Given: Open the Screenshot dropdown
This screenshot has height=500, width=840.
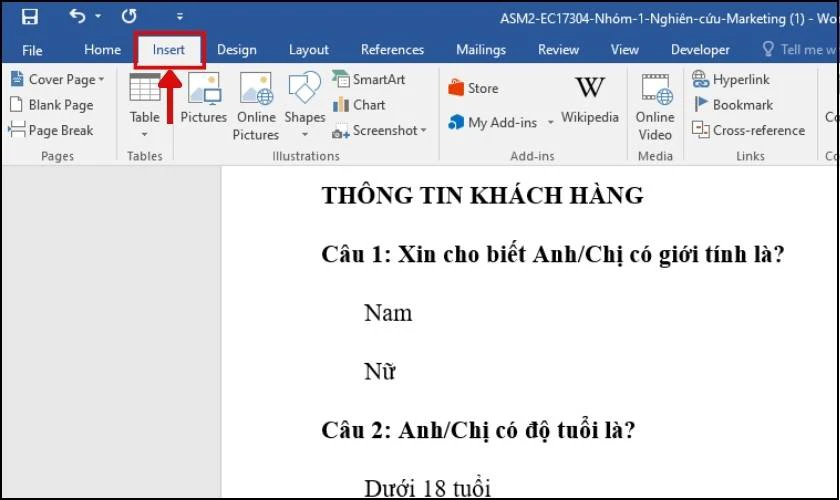Looking at the screenshot, I should pyautogui.click(x=379, y=130).
